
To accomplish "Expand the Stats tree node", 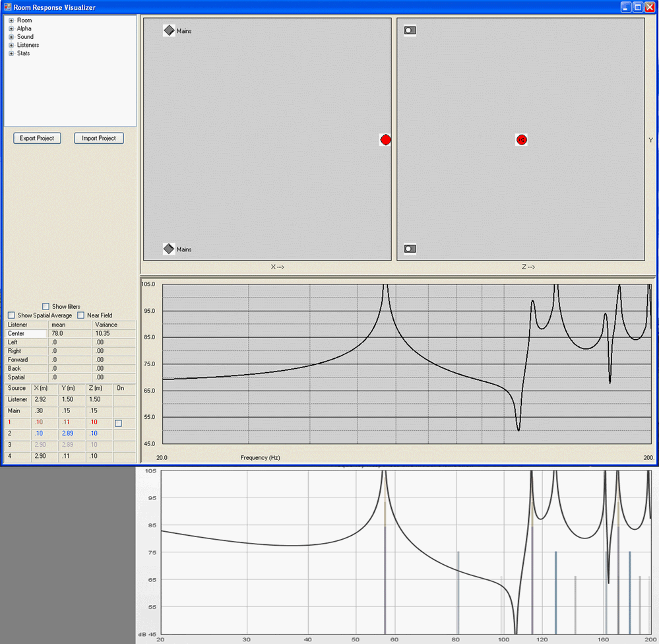I will [11, 53].
